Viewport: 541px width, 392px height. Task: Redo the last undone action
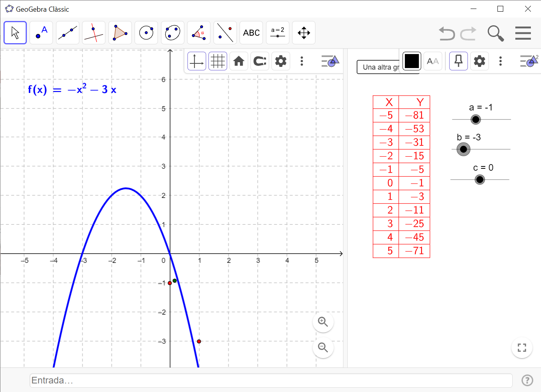[468, 33]
